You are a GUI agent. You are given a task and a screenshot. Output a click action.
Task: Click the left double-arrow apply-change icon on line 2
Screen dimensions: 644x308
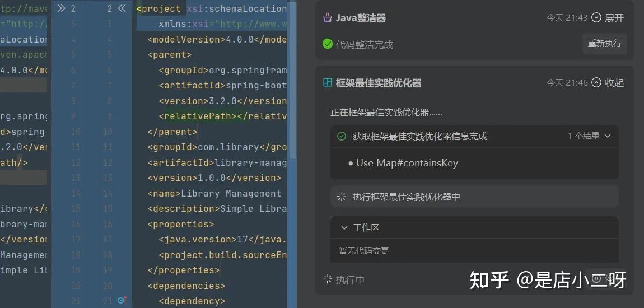61,8
